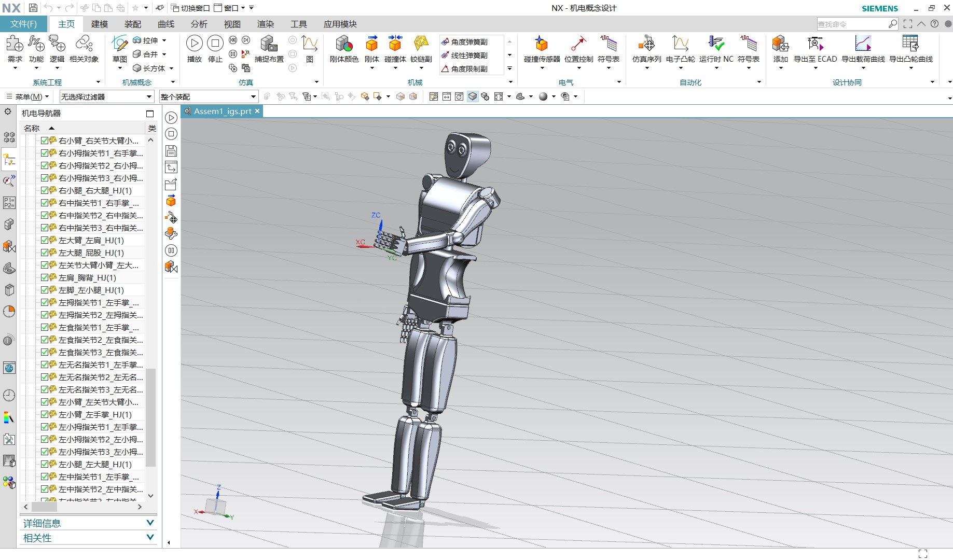The width and height of the screenshot is (953, 560).
Task: Select the 刚体颜色 rigid body color tool
Action: coord(344,44)
